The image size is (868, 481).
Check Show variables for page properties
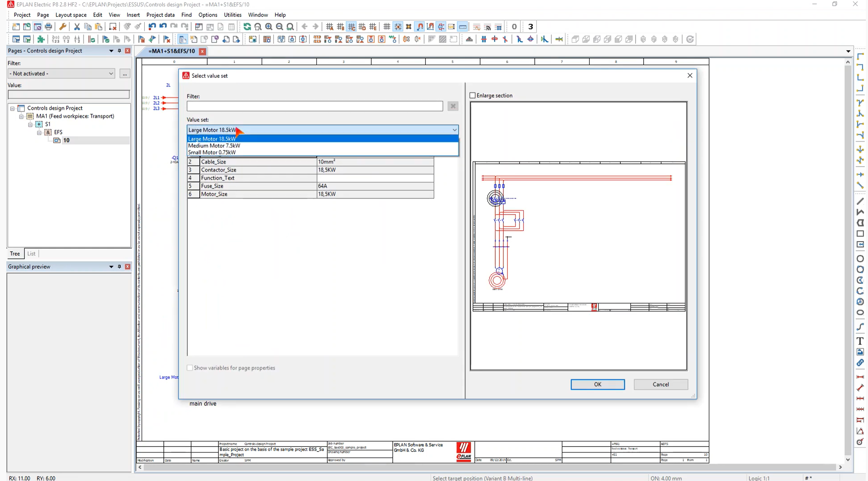(x=190, y=368)
